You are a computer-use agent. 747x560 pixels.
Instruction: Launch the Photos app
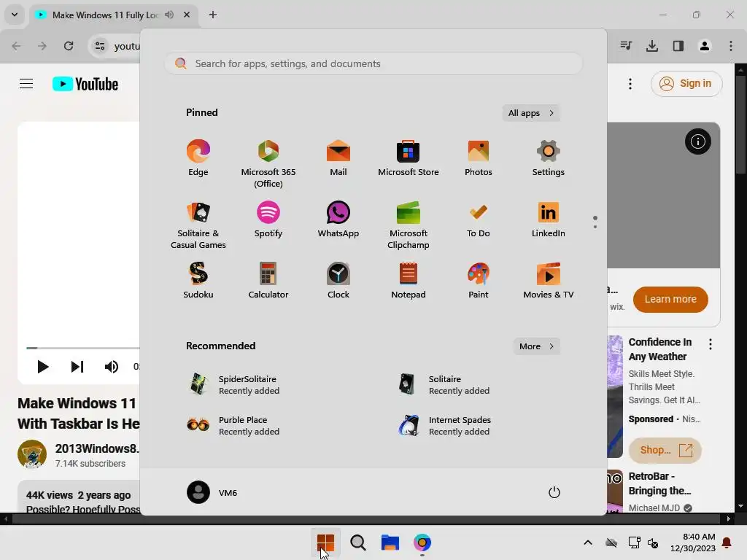tap(479, 158)
